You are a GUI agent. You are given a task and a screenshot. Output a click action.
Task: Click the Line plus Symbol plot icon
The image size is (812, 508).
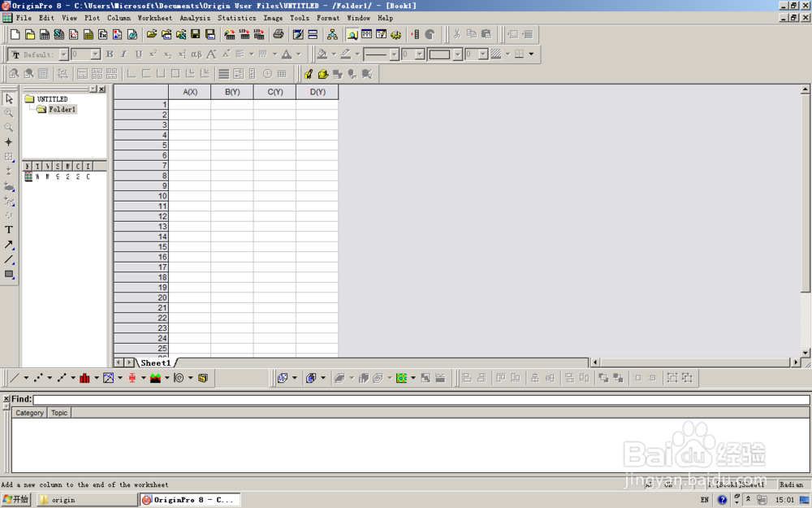(62, 378)
